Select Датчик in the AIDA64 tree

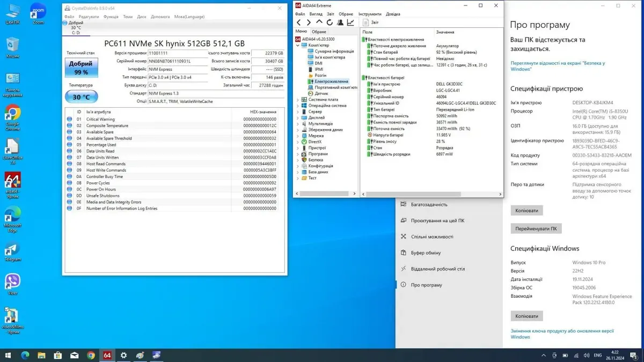pos(321,93)
